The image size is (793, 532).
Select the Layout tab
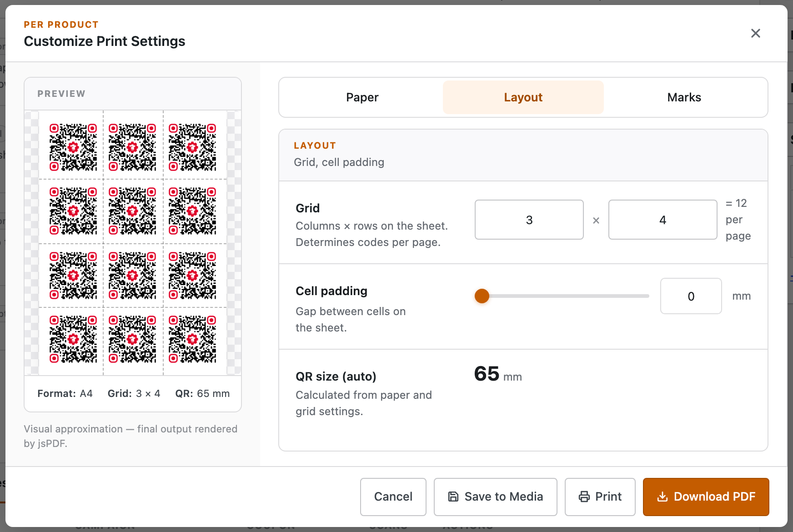(523, 97)
